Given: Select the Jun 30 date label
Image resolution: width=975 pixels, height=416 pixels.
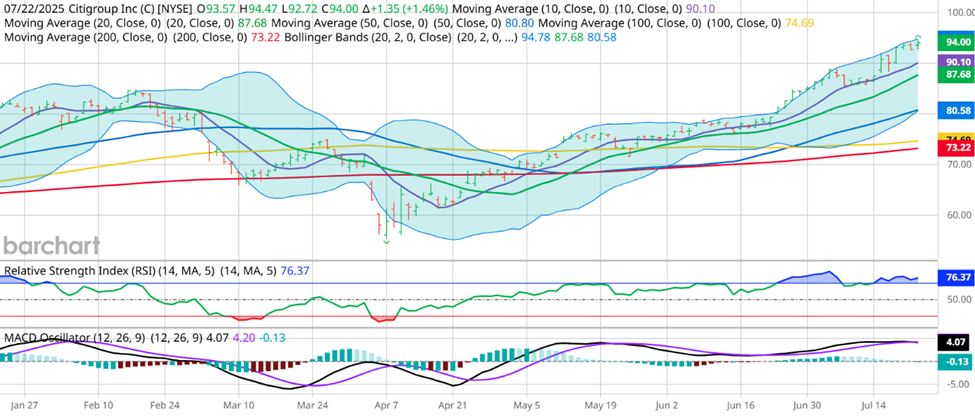Looking at the screenshot, I should [807, 403].
